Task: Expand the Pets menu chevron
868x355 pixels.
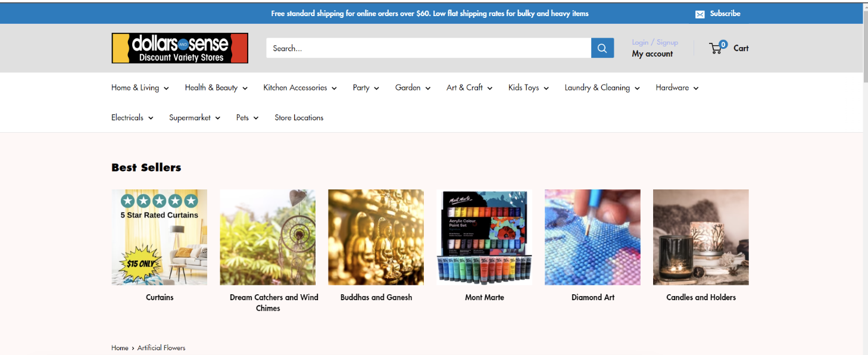Action: click(256, 118)
